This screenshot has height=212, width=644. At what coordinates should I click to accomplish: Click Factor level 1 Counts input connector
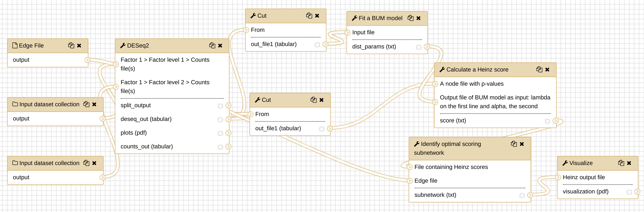tap(116, 64)
